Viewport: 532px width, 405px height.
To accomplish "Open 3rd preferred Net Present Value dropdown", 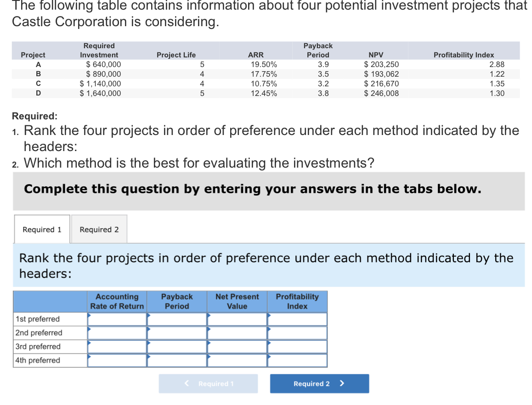I will 237,346.
